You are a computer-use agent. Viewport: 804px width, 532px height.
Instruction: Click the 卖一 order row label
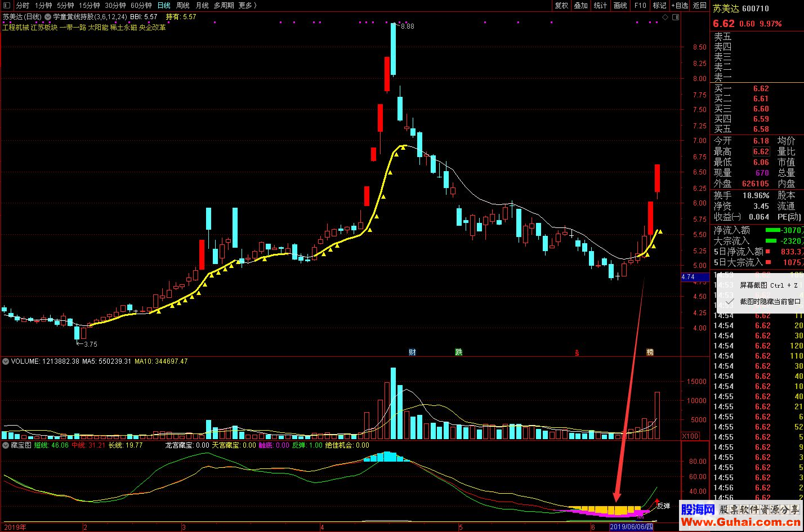coord(723,77)
